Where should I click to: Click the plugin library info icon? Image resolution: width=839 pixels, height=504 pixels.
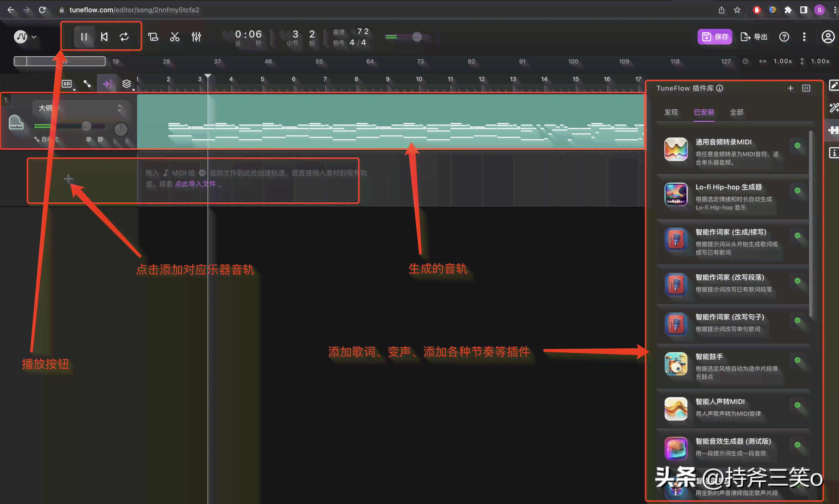tap(719, 88)
